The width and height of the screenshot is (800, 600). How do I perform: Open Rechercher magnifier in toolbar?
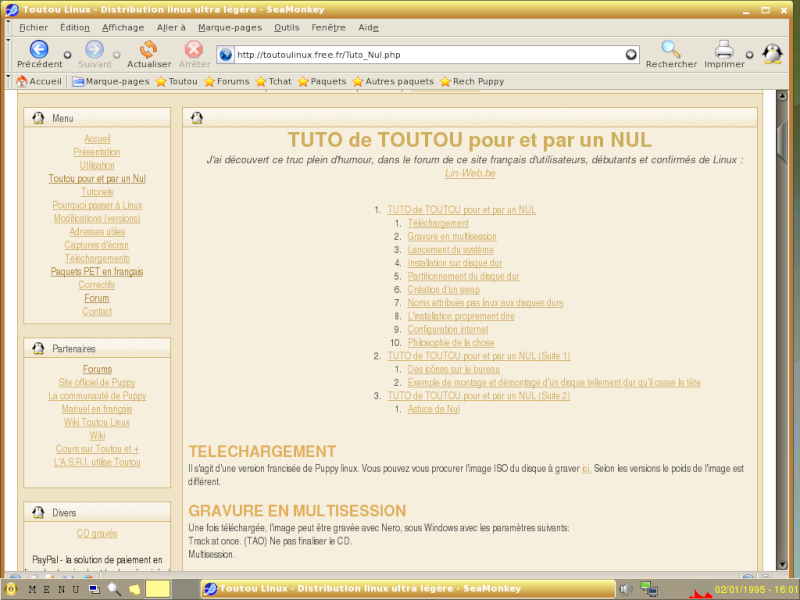[670, 49]
